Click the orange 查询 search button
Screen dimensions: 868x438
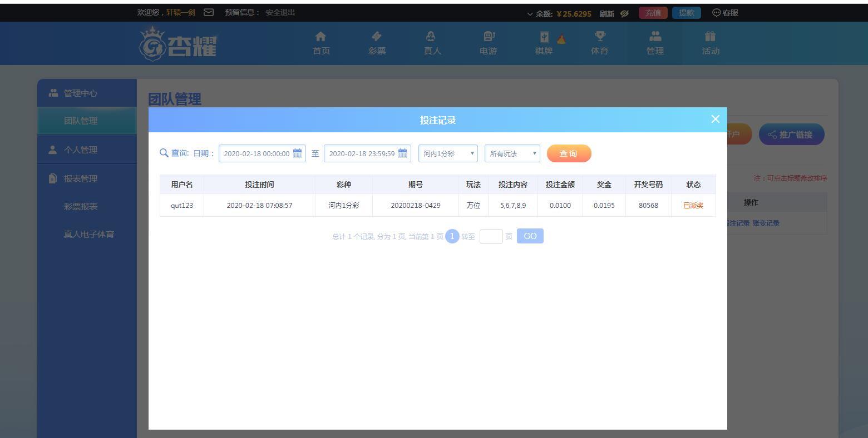click(569, 153)
